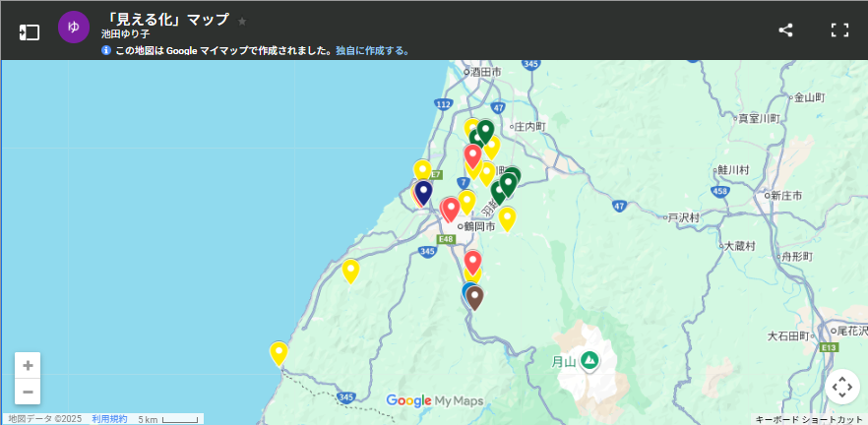The image size is (868, 425).
Task: Select the red pin left of 鶴岡市
Action: 451,208
